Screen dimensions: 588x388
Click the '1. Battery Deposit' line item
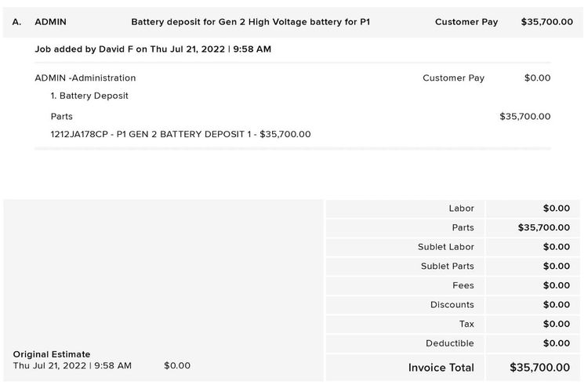tap(89, 96)
